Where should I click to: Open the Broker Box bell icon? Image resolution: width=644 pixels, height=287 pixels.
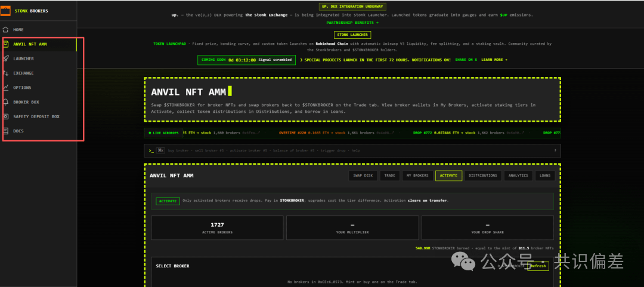pyautogui.click(x=5, y=102)
